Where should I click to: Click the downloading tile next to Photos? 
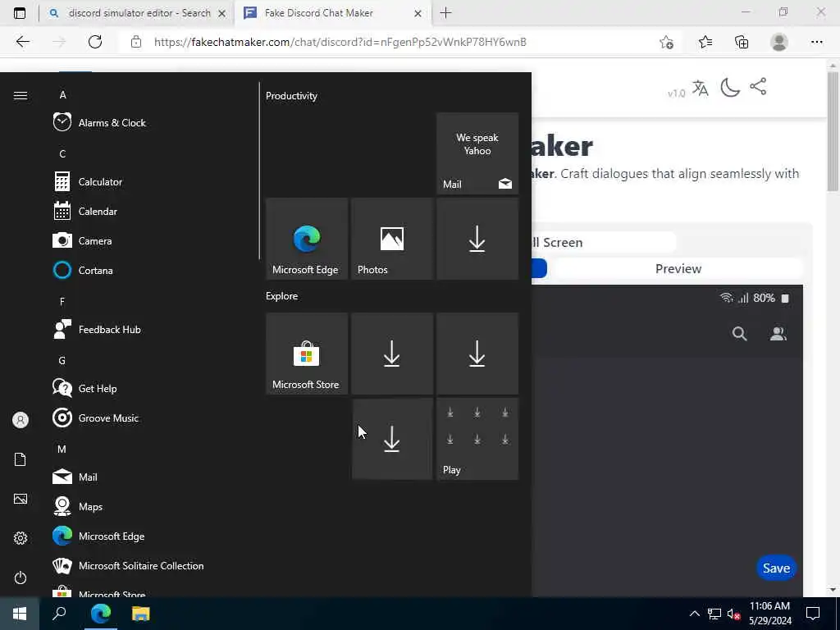coord(477,239)
